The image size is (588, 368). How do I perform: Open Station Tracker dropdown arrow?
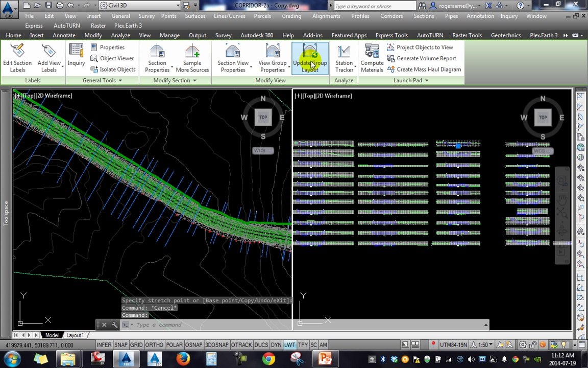point(355,67)
